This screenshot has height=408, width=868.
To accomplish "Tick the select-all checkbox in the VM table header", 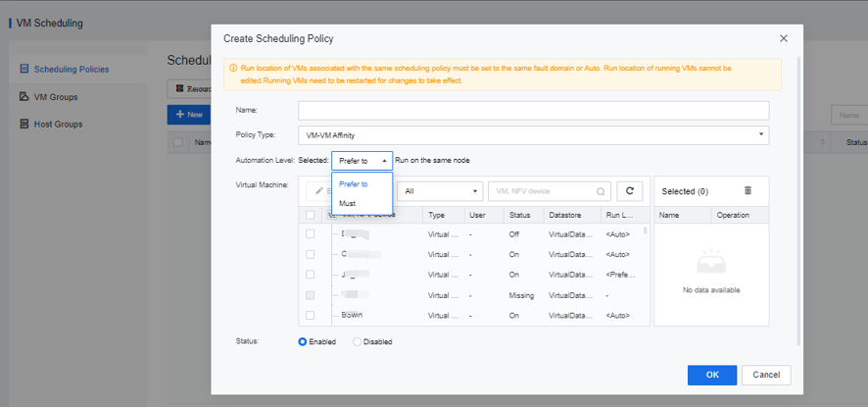I will pos(310,215).
